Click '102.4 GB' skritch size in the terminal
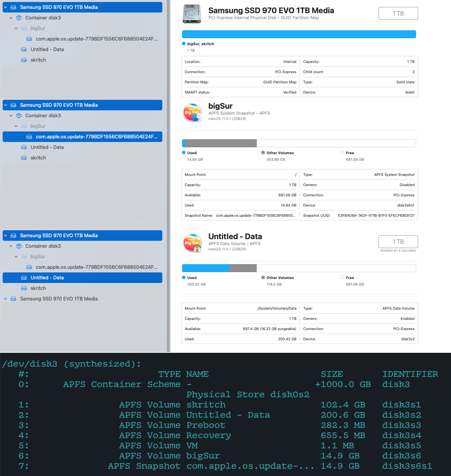Image resolution: width=451 pixels, height=476 pixels. 343,405
